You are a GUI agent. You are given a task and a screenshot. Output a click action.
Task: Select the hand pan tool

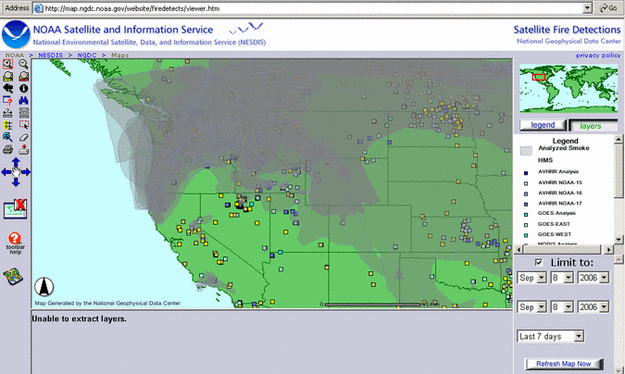[x=16, y=172]
